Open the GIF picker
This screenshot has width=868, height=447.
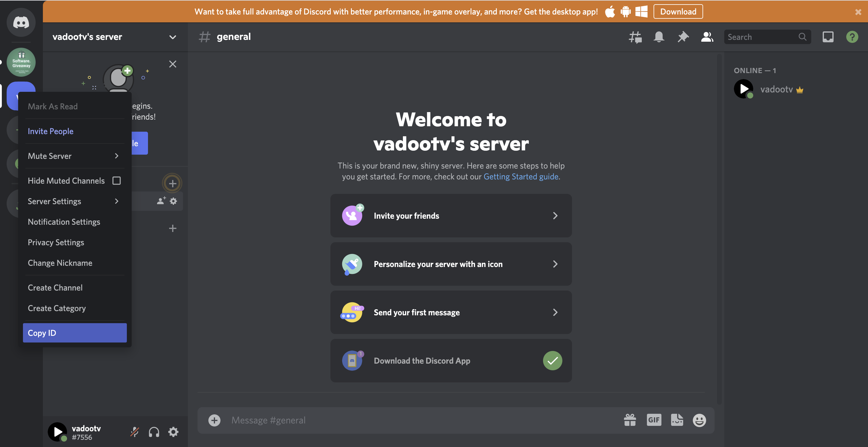[x=654, y=420]
